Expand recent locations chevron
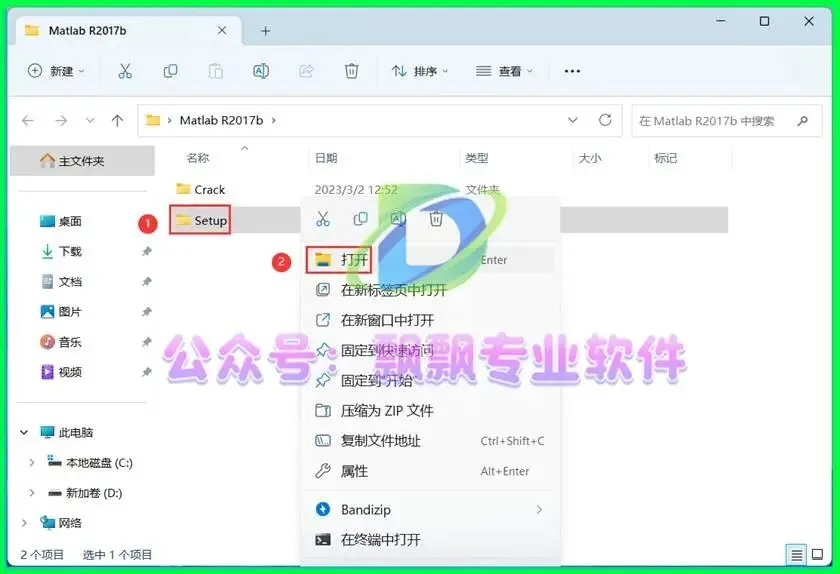Image resolution: width=840 pixels, height=574 pixels. pyautogui.click(x=90, y=121)
